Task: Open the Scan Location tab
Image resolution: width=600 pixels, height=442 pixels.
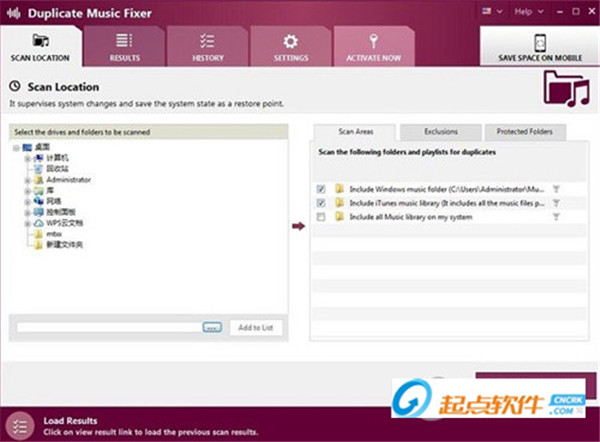Action: click(40, 47)
